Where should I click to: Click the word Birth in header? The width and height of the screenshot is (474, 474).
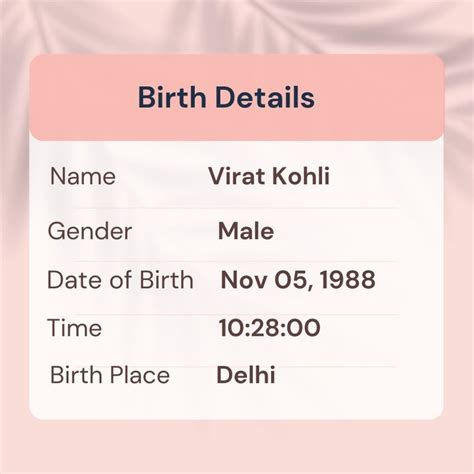click(x=172, y=97)
